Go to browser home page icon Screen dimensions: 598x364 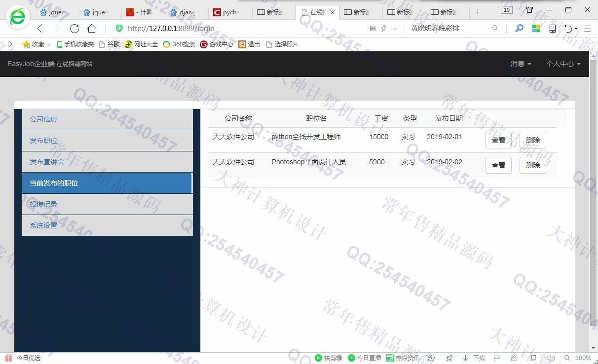pyautogui.click(x=92, y=29)
